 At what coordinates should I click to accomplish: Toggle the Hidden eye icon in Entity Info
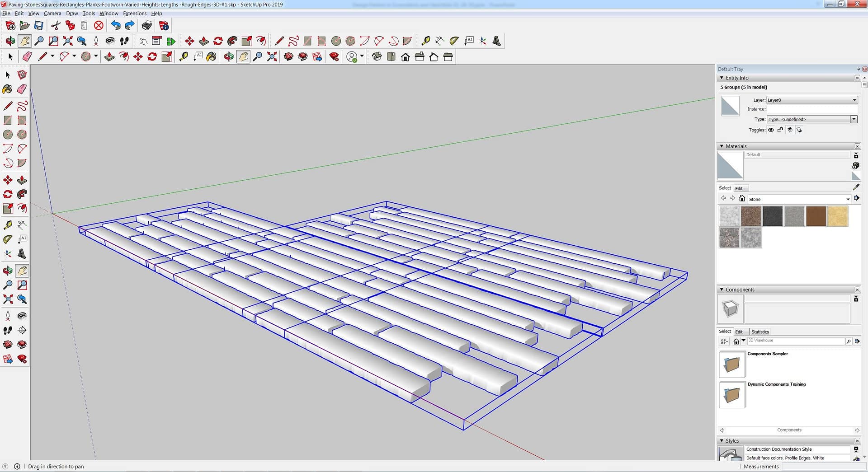click(771, 130)
